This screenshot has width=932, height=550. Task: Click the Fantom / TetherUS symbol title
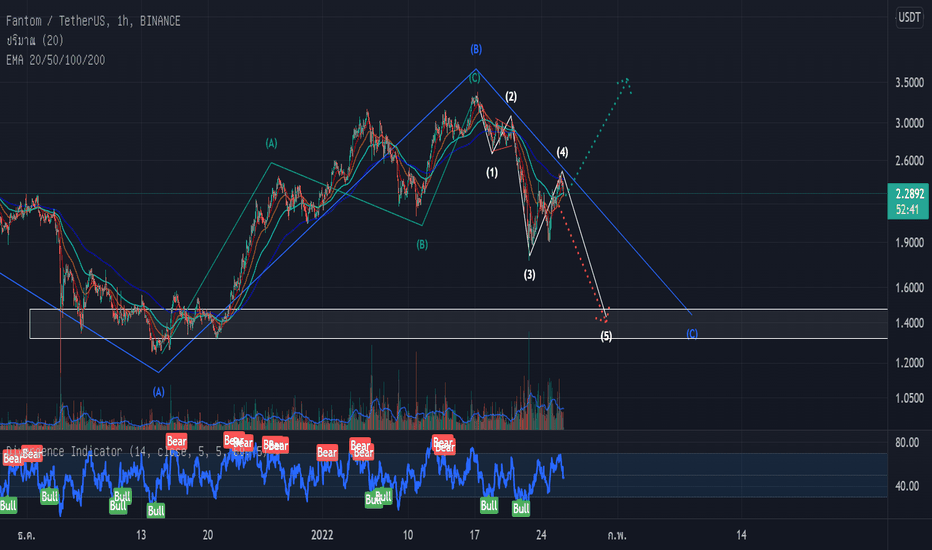(x=93, y=21)
